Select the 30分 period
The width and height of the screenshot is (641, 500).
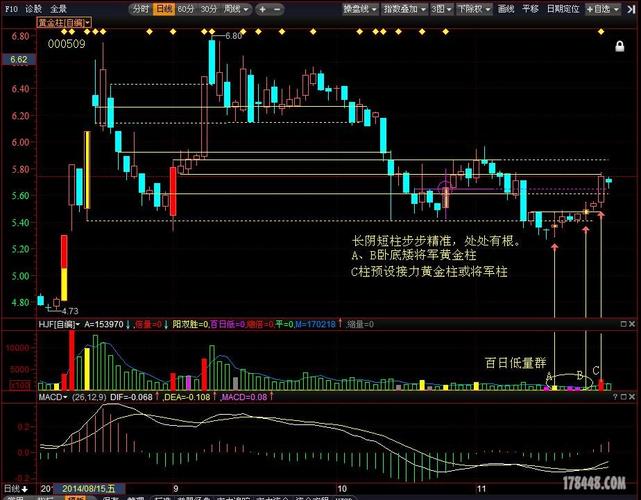pyautogui.click(x=209, y=9)
